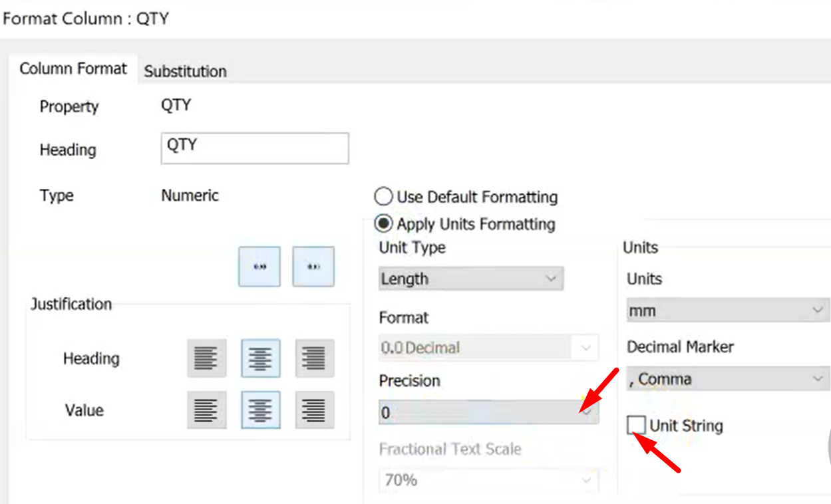Image resolution: width=831 pixels, height=504 pixels.
Task: Switch to the Substitution tab
Action: pos(186,70)
